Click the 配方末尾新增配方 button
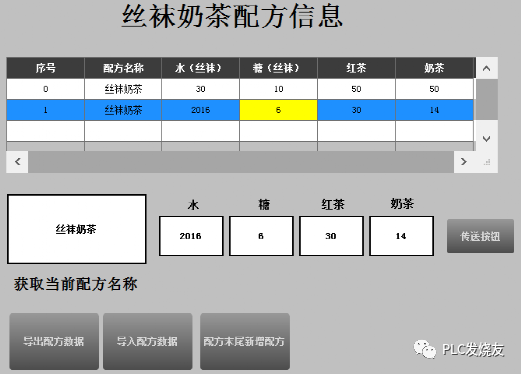 (245, 341)
